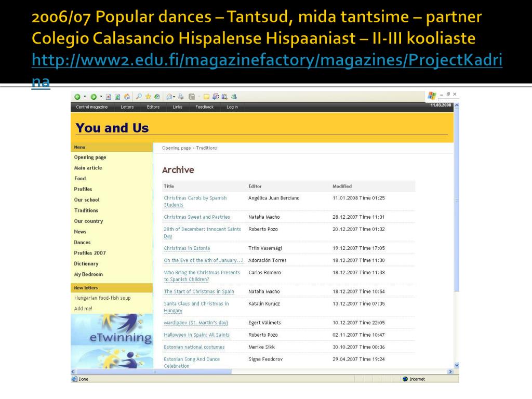Open Christmas Sweet and Pastries article
532x399 pixels.
click(197, 217)
